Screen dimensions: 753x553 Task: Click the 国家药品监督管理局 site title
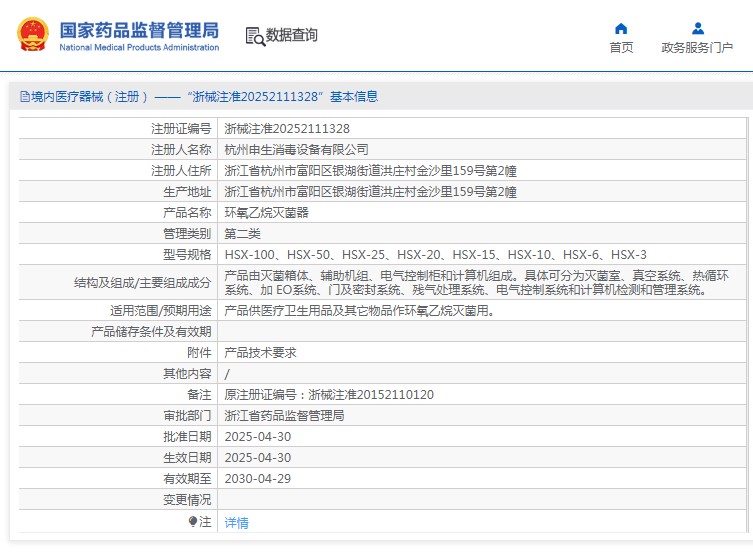pyautogui.click(x=138, y=30)
